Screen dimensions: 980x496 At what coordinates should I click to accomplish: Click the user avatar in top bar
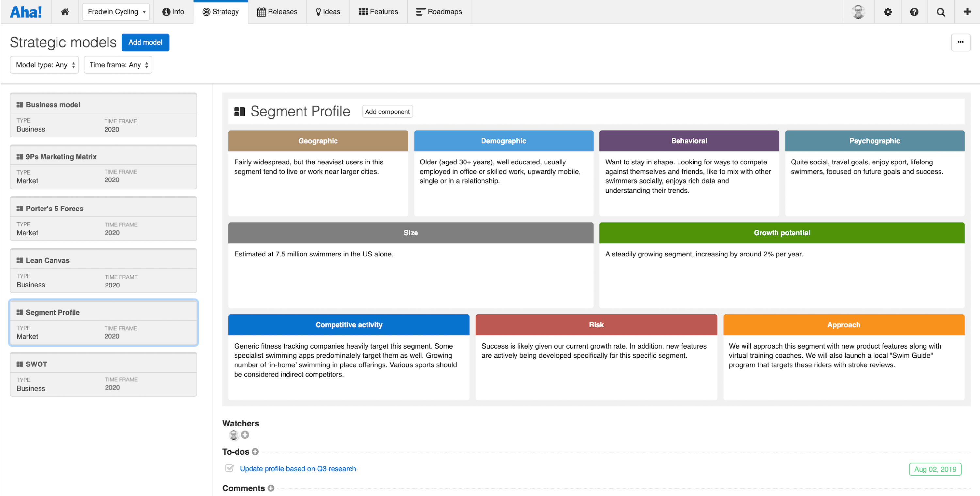tap(858, 12)
